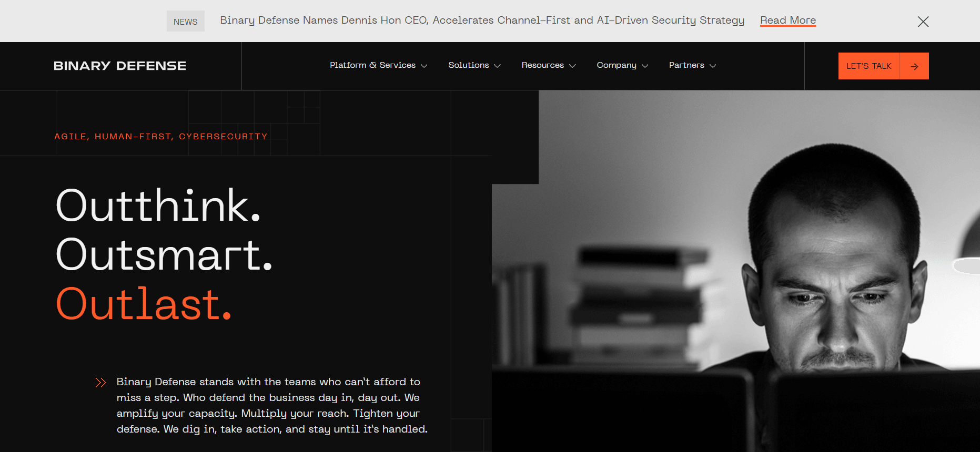Click the 'Outsmart.' headline text
The height and width of the screenshot is (452, 980).
coord(164,255)
